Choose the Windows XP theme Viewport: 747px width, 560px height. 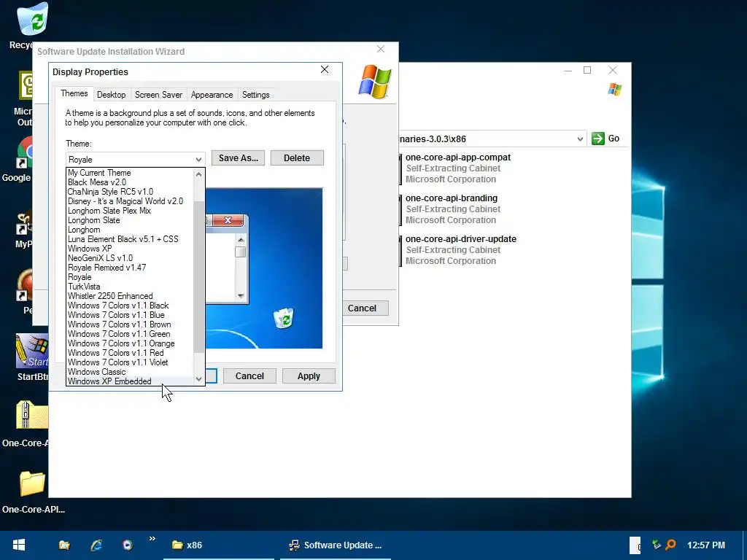point(130,249)
